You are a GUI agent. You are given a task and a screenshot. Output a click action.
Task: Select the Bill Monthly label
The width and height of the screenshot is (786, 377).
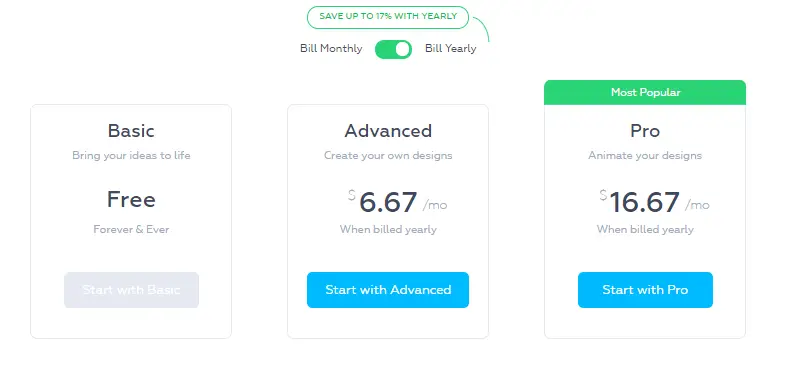click(x=331, y=49)
